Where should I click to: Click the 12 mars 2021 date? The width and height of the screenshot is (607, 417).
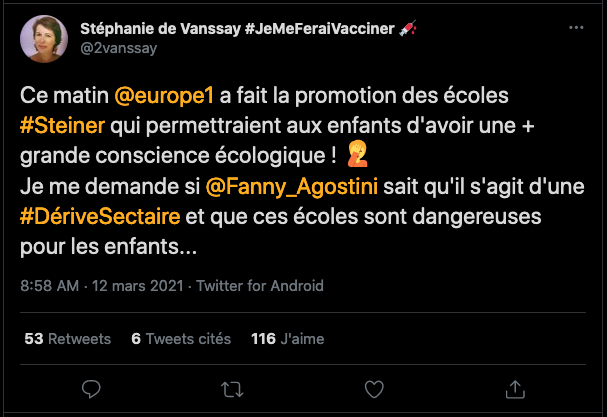(x=138, y=286)
